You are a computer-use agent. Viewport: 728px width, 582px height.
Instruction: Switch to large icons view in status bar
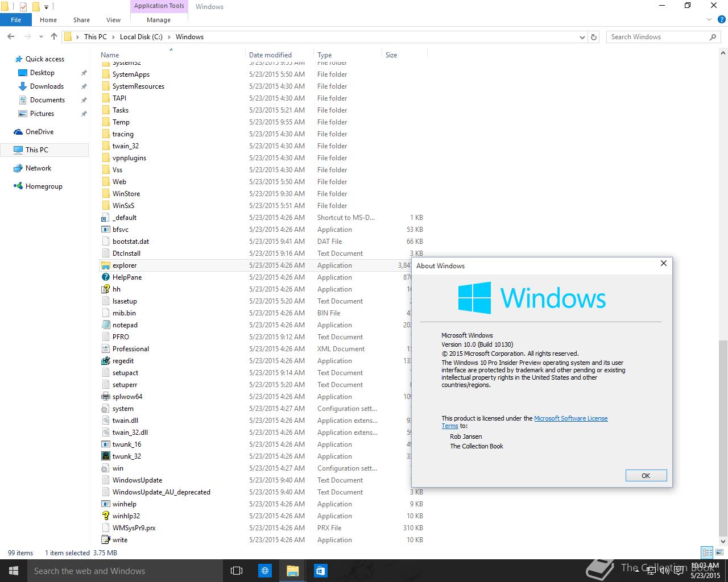coord(720,552)
